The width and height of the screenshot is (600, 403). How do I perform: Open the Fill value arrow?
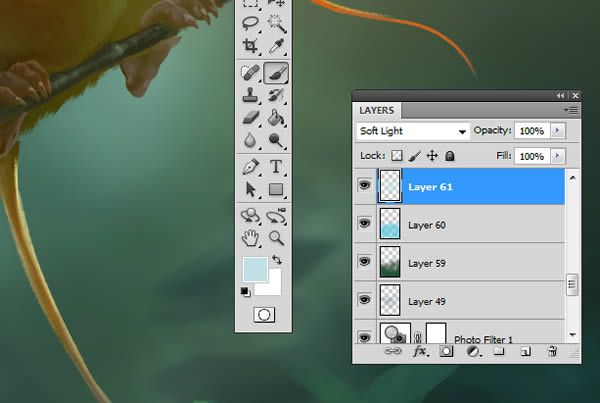click(557, 156)
